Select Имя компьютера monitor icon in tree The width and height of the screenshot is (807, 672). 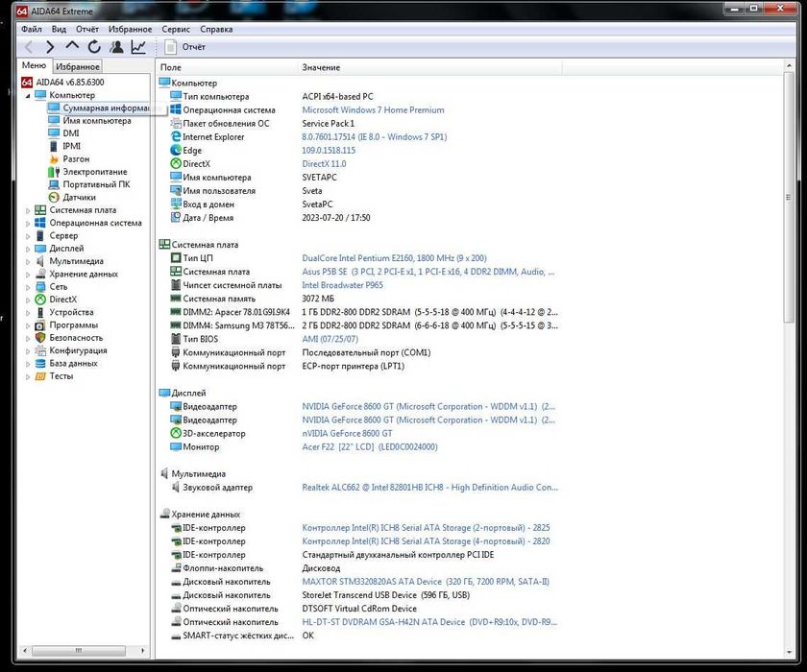click(x=54, y=120)
